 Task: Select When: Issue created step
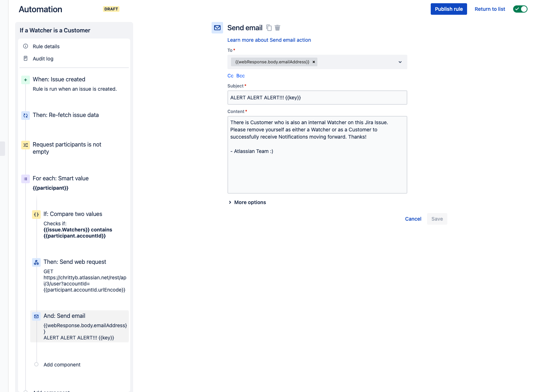coord(59,79)
